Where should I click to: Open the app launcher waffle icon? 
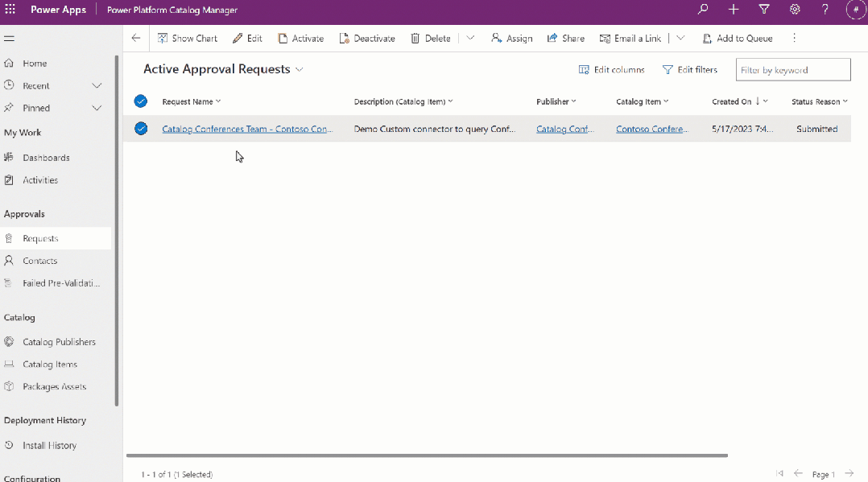pyautogui.click(x=10, y=10)
